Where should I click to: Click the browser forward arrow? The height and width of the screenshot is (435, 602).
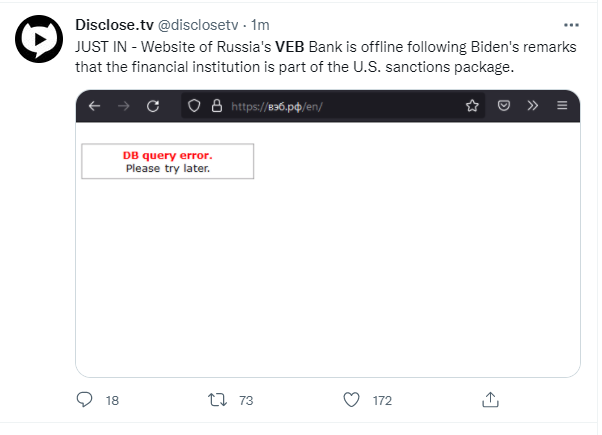pyautogui.click(x=124, y=106)
